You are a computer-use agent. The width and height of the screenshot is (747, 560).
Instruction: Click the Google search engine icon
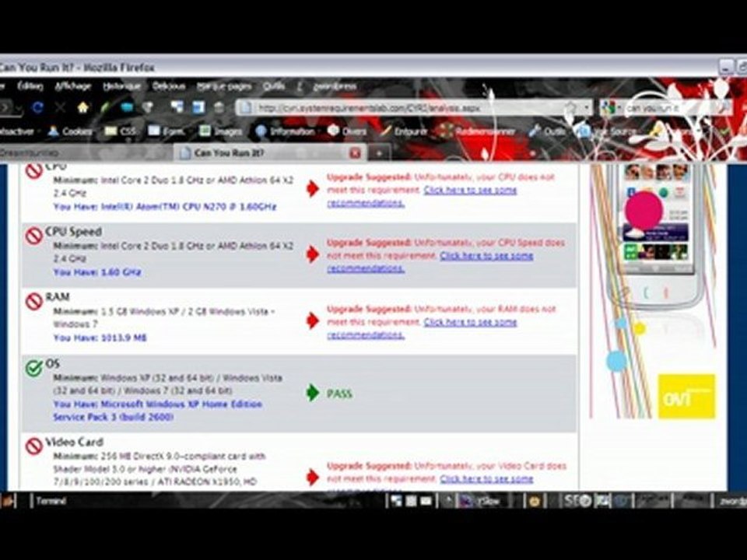608,108
